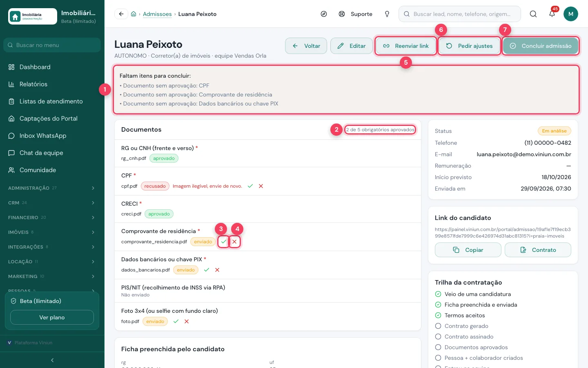This screenshot has width=588, height=368.
Task: Click the lightbulb tips icon in header
Action: (387, 14)
